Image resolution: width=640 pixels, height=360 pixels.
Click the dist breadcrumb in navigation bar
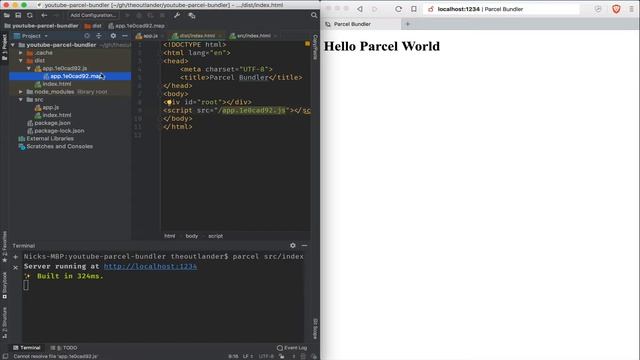(93, 26)
